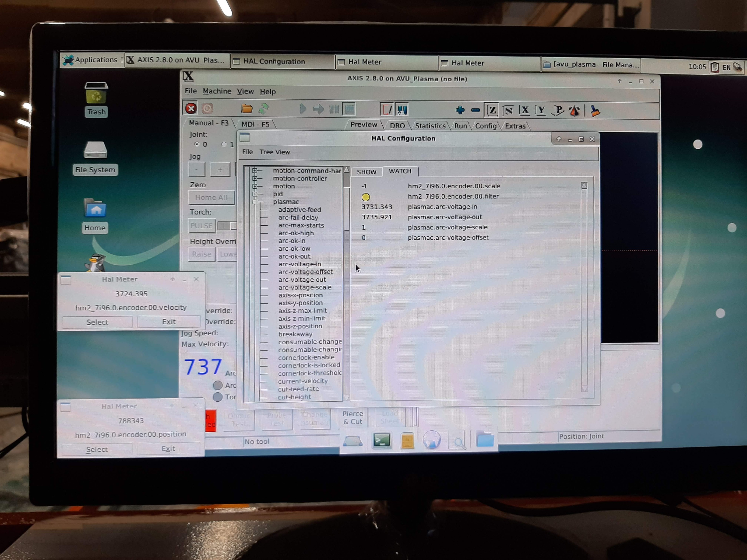Select the rotated Z view icon
Viewport: 747px width, 560px height.
point(508,110)
